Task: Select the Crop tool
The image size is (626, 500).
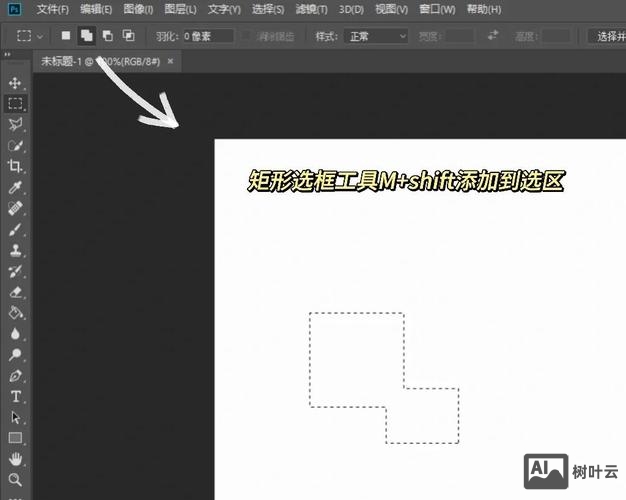Action: coord(15,166)
